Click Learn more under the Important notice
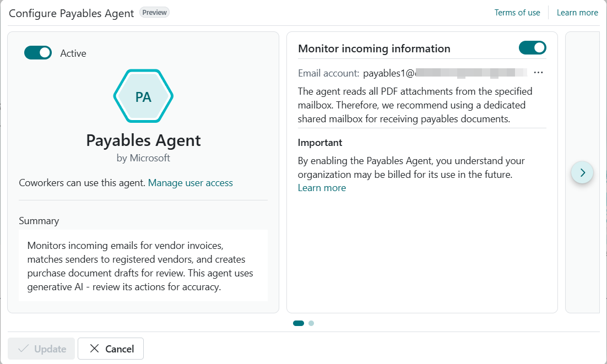This screenshot has width=607, height=364. 322,187
